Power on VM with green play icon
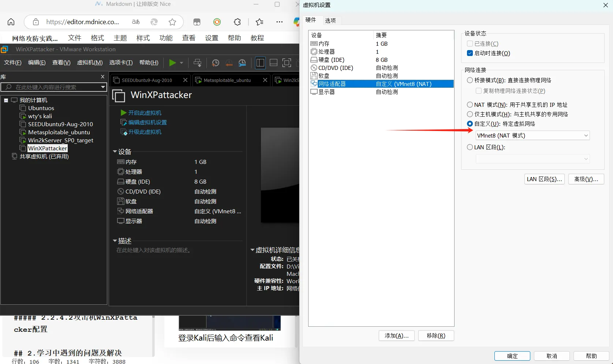This screenshot has height=364, width=613. point(172,63)
